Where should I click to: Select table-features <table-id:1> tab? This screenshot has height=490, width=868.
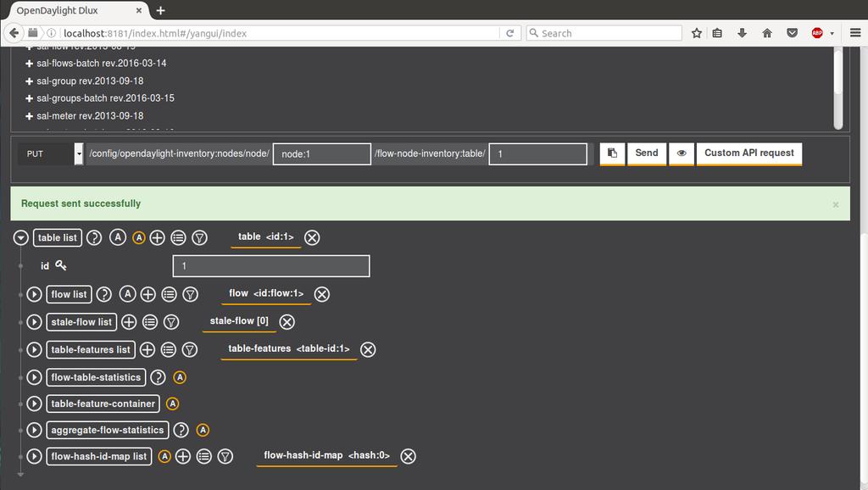pyautogui.click(x=289, y=348)
